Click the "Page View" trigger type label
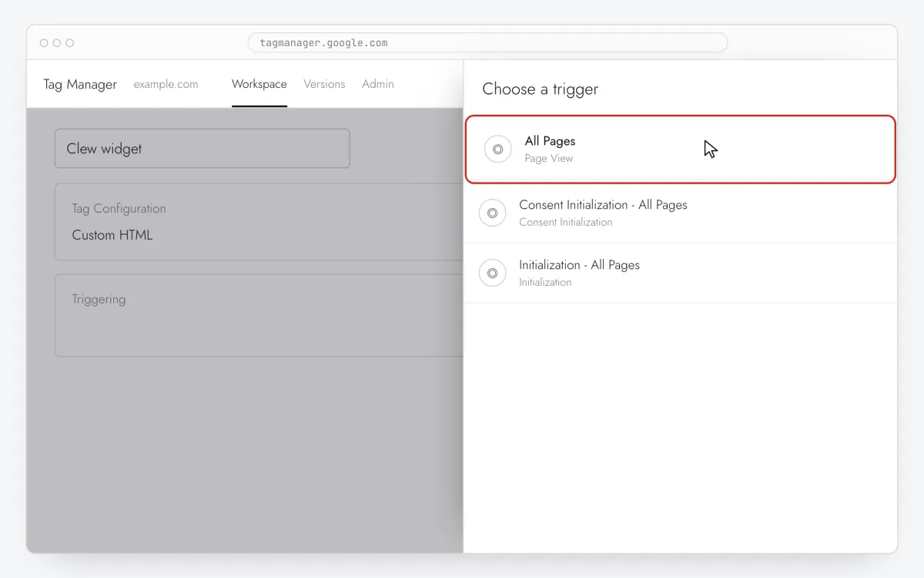 coord(549,158)
